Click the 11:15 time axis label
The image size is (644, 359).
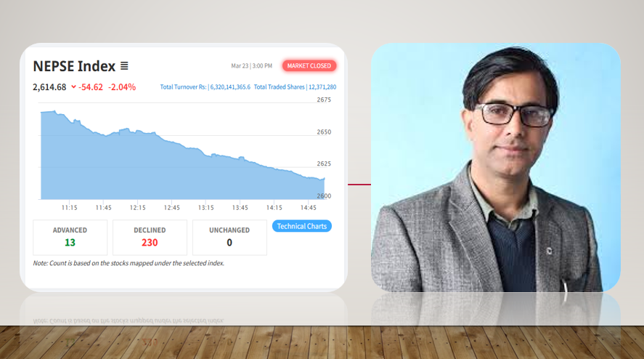click(70, 208)
